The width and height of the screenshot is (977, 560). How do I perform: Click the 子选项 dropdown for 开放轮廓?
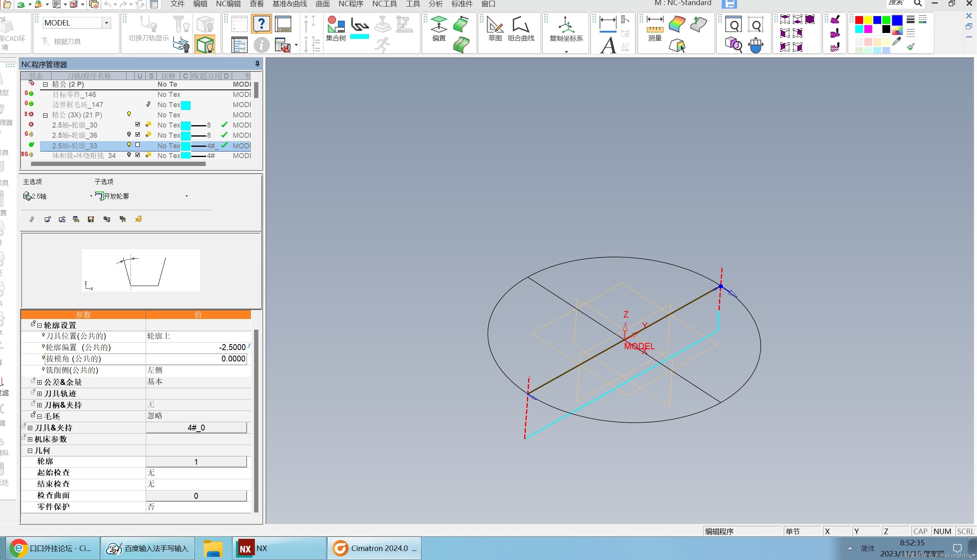(187, 196)
